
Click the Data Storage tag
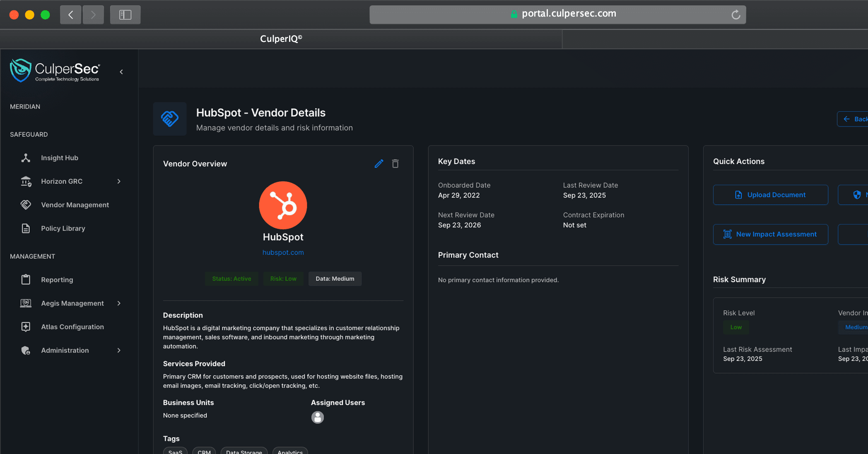click(244, 451)
